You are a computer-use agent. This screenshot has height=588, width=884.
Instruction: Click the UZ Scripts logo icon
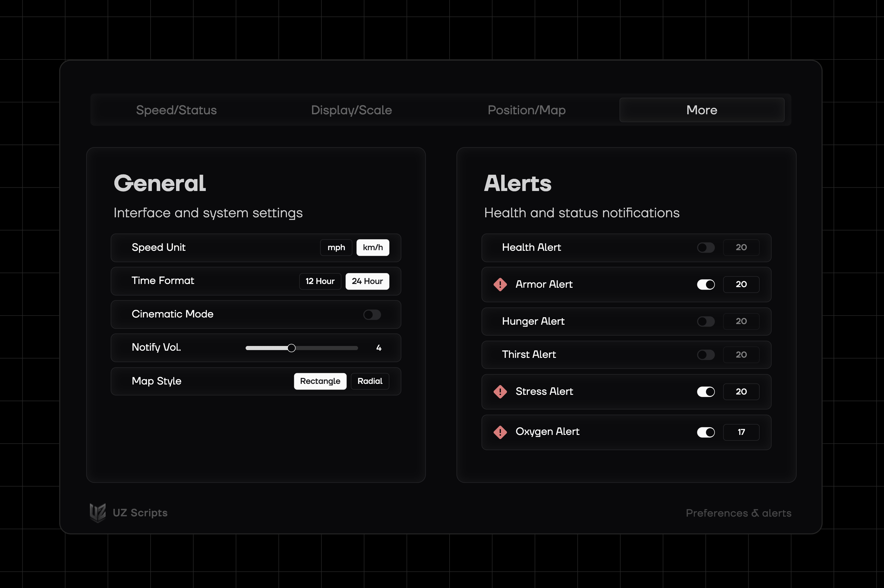click(97, 513)
